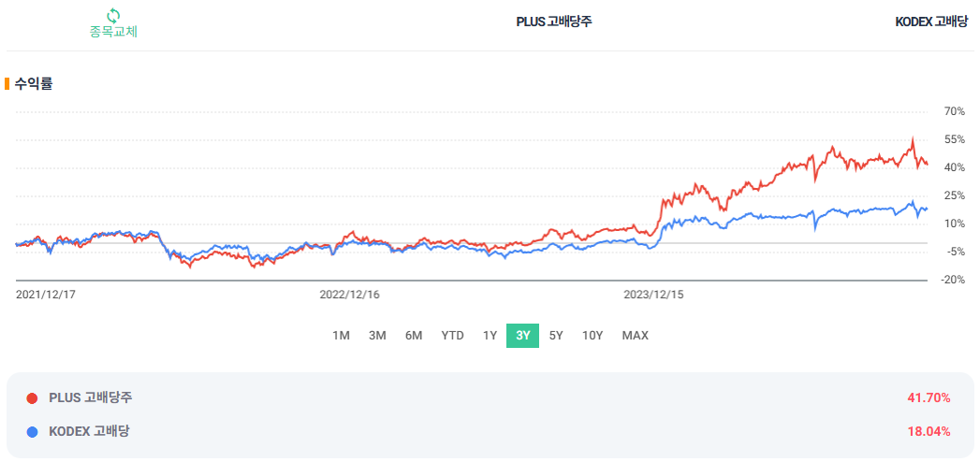This screenshot has width=980, height=462.
Task: Click KODEX 고배당 legend label
Action: (89, 431)
